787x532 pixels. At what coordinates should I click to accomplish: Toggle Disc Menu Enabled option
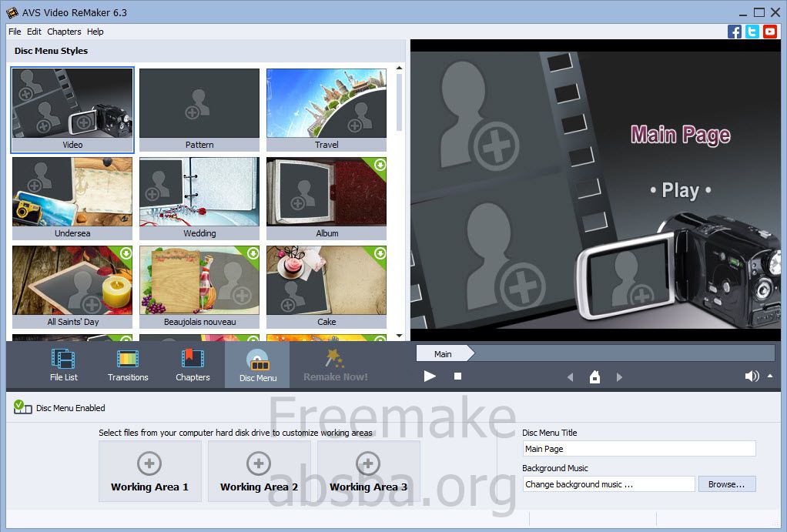pyautogui.click(x=60, y=407)
